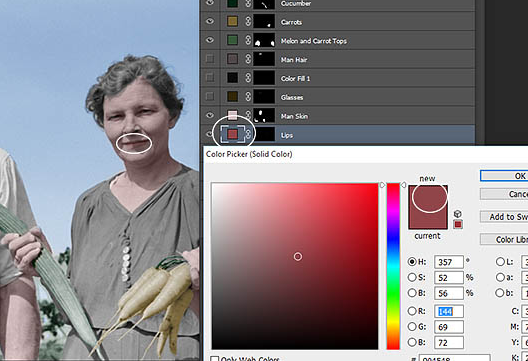
Task: Toggle the link icon on the Man Hair layer
Action: (248, 59)
